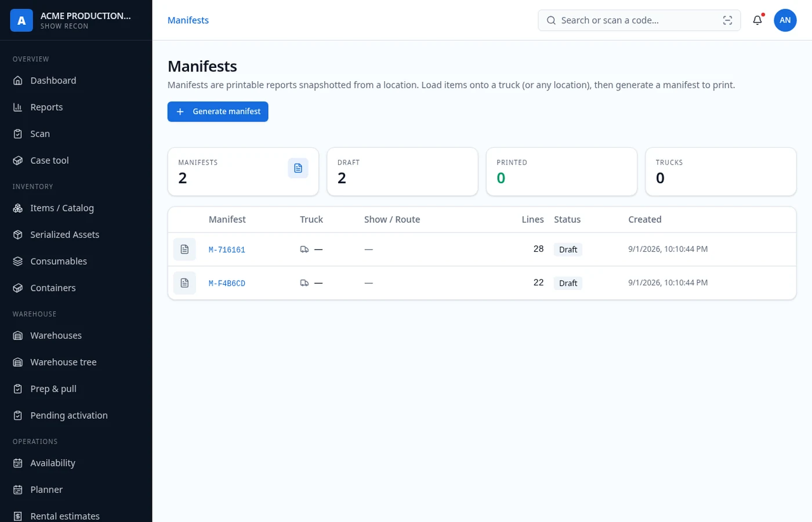Image resolution: width=812 pixels, height=522 pixels.
Task: Open manifest M-F4B6CD link
Action: click(227, 284)
